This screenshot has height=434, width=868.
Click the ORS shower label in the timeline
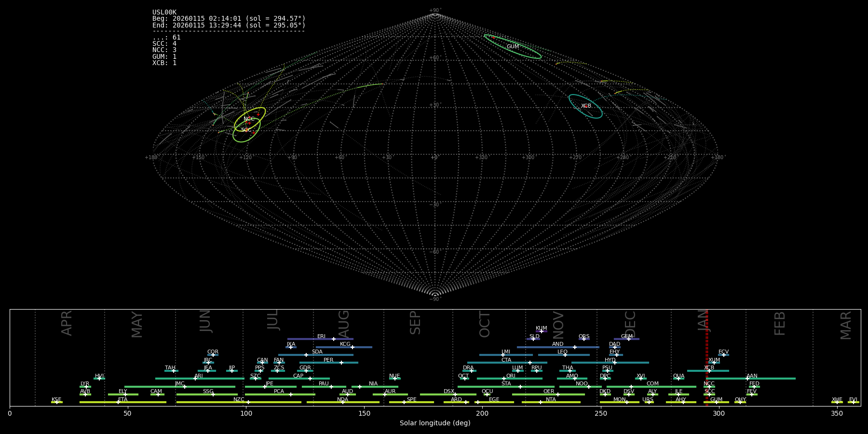click(x=584, y=337)
